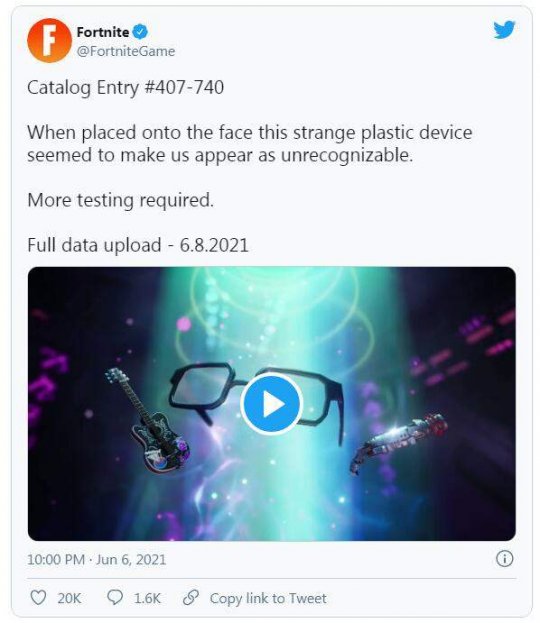The width and height of the screenshot is (540, 623).
Task: Click the 20K likes count
Action: pyautogui.click(x=69, y=598)
